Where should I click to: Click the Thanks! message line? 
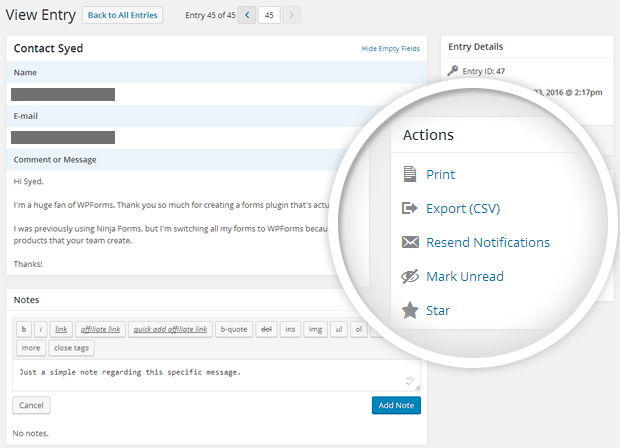(x=28, y=264)
